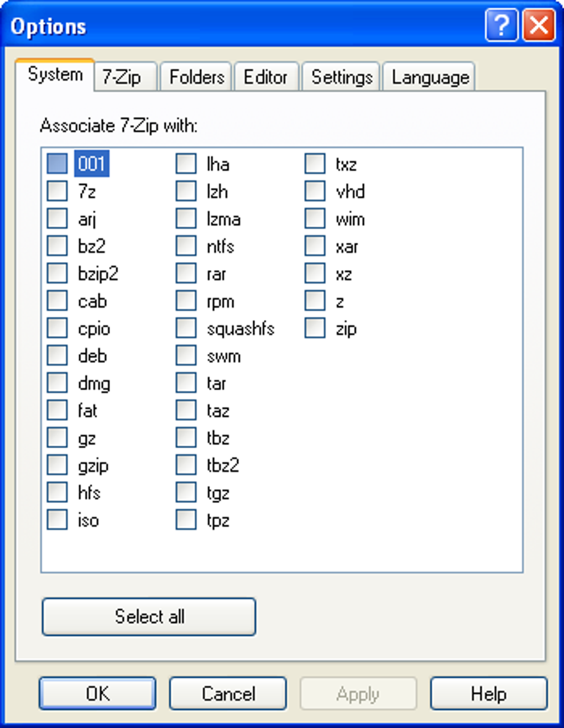Toggle the iso file type checkbox
This screenshot has width=564, height=728.
(x=57, y=520)
